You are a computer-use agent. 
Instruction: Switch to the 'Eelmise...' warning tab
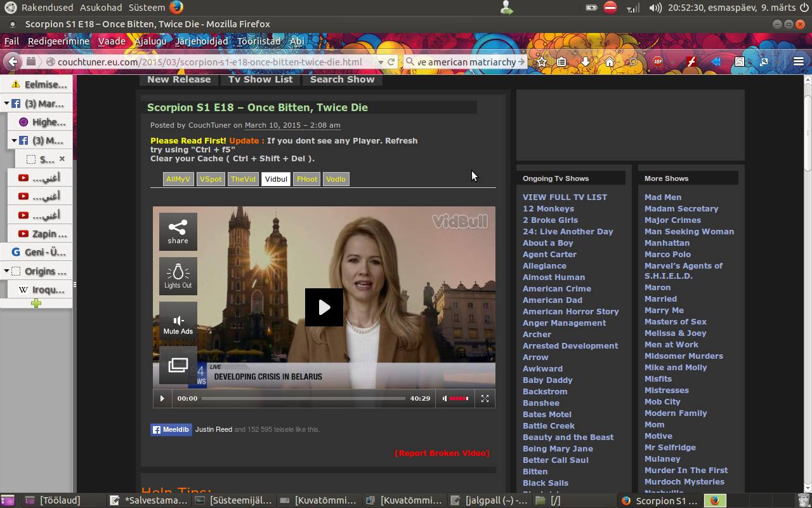tap(37, 84)
